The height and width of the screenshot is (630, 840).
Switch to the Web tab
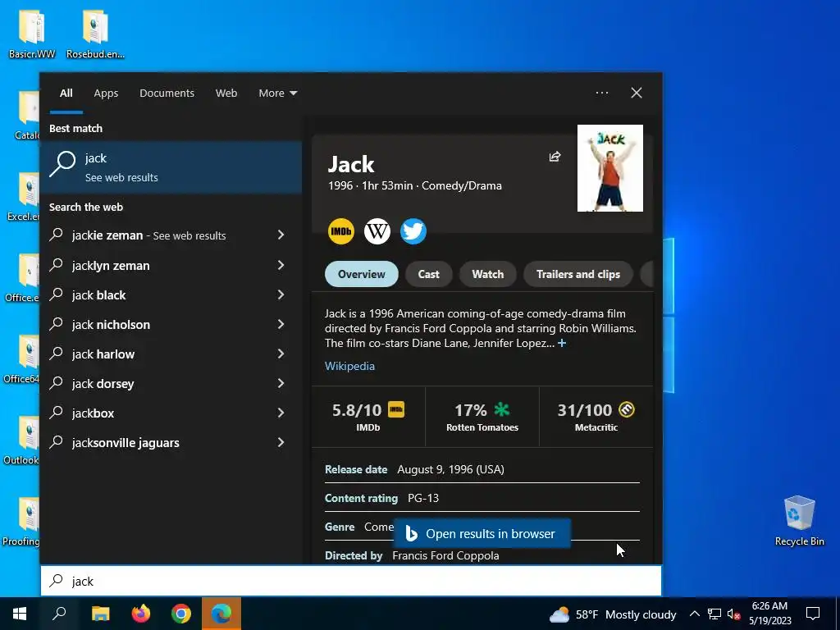[226, 94]
